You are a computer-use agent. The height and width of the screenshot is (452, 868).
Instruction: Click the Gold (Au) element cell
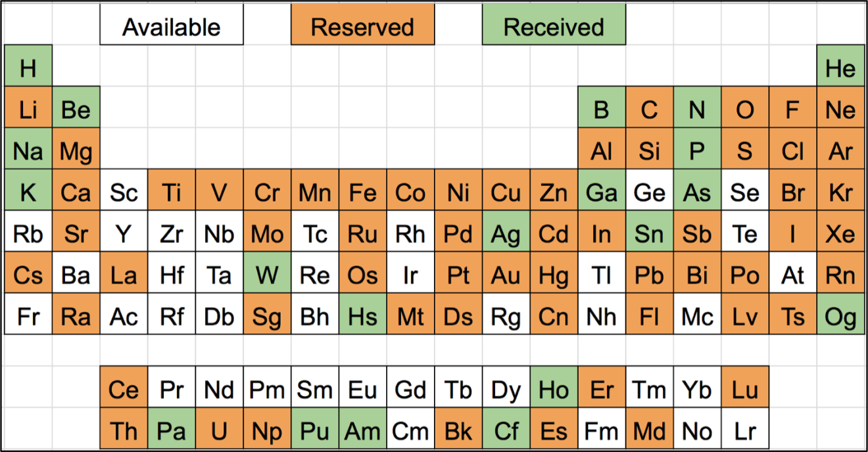point(506,275)
